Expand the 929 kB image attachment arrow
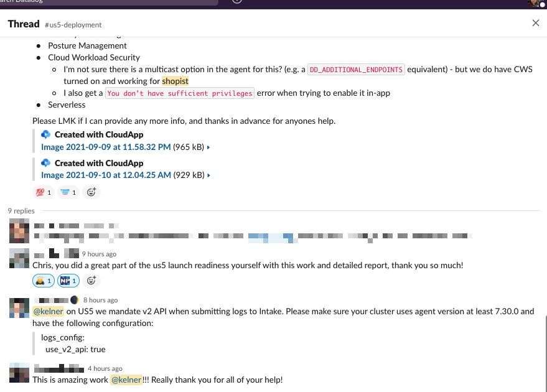This screenshot has width=547, height=392. 208,175
